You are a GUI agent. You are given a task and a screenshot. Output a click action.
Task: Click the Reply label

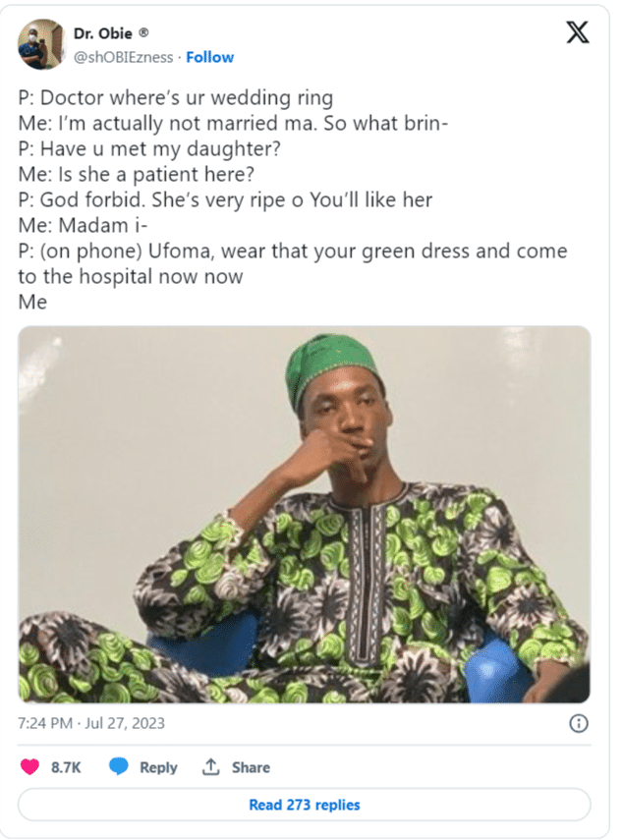pos(158,767)
